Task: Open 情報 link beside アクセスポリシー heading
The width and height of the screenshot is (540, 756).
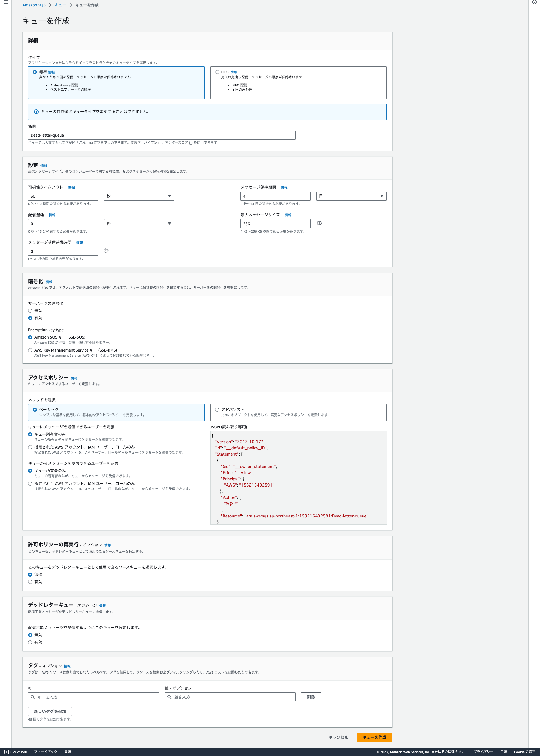Action: (x=74, y=378)
